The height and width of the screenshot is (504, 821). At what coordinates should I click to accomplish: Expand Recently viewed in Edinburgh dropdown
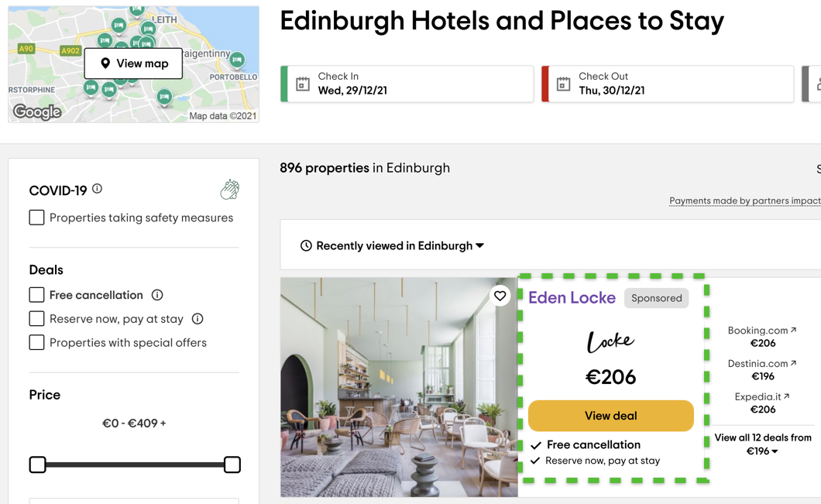[393, 246]
